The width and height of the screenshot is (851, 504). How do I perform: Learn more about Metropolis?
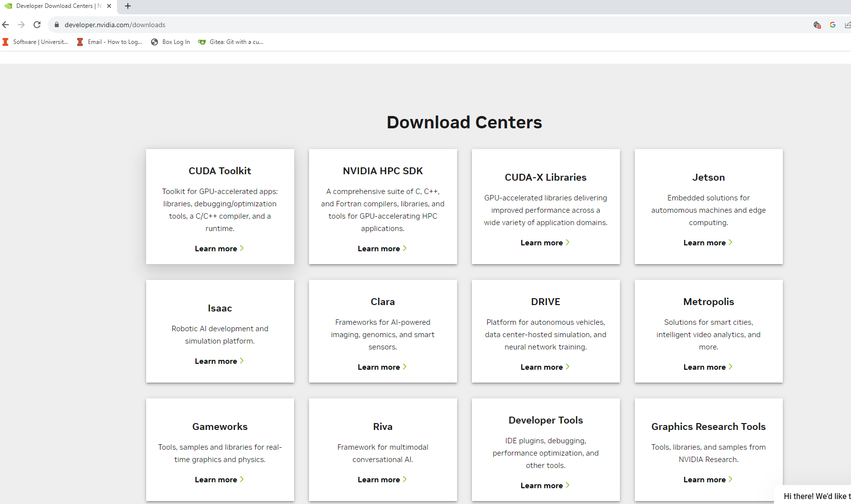[x=708, y=367]
